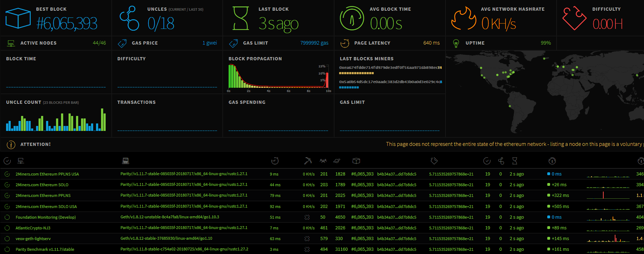Viewport: 644px width, 254px height.
Task: Pin the Foundation Monitoring (Develop) node
Action: coord(7,217)
